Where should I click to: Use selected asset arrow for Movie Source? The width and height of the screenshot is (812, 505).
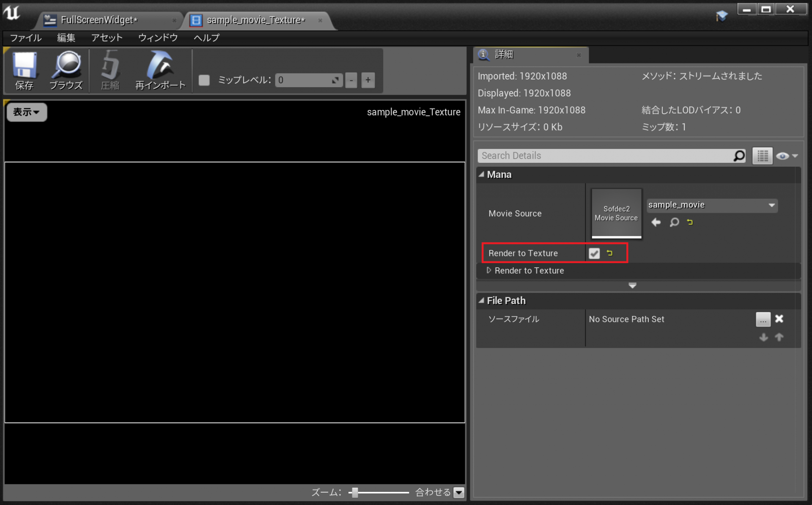pos(656,222)
